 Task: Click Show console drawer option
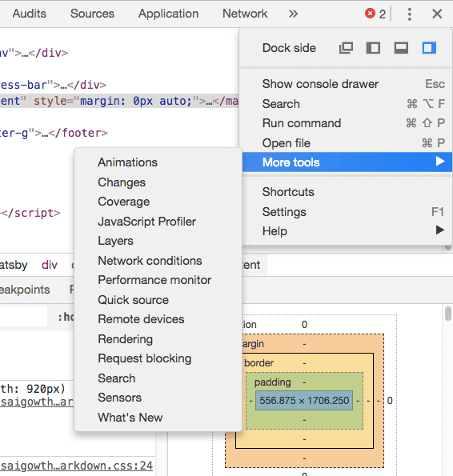(320, 84)
